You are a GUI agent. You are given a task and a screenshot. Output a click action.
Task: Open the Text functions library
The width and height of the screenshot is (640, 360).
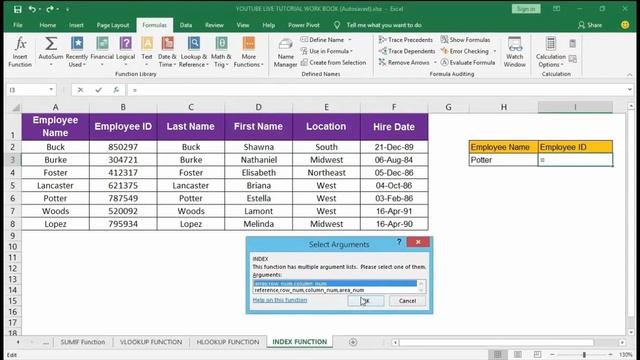(x=147, y=52)
